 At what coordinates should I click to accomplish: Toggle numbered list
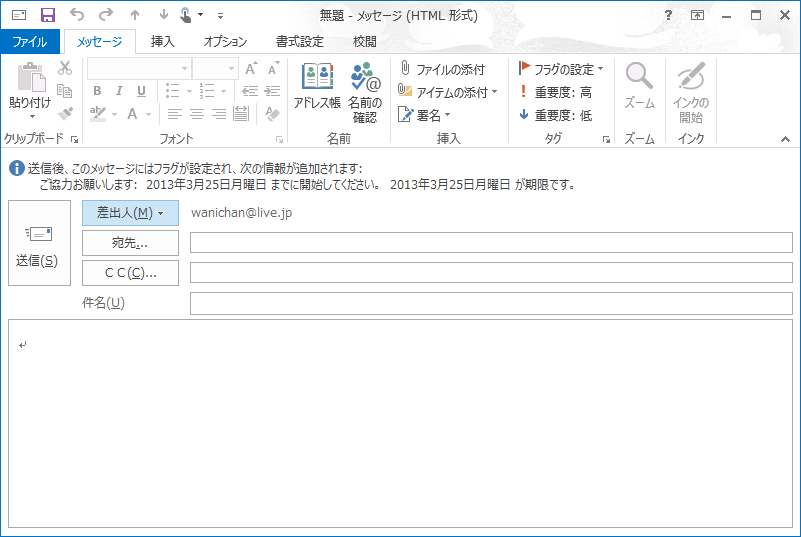(207, 91)
